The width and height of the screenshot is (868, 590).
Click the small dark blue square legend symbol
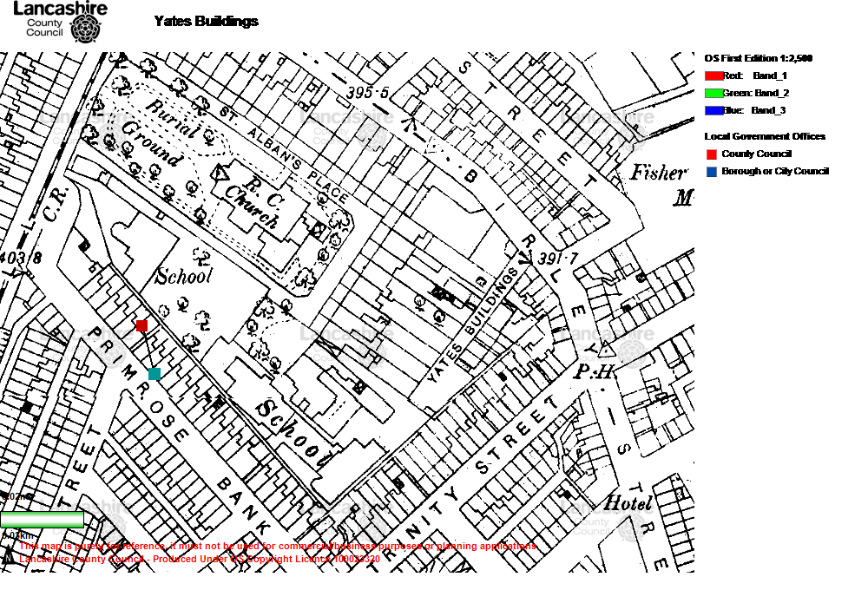coord(712,172)
